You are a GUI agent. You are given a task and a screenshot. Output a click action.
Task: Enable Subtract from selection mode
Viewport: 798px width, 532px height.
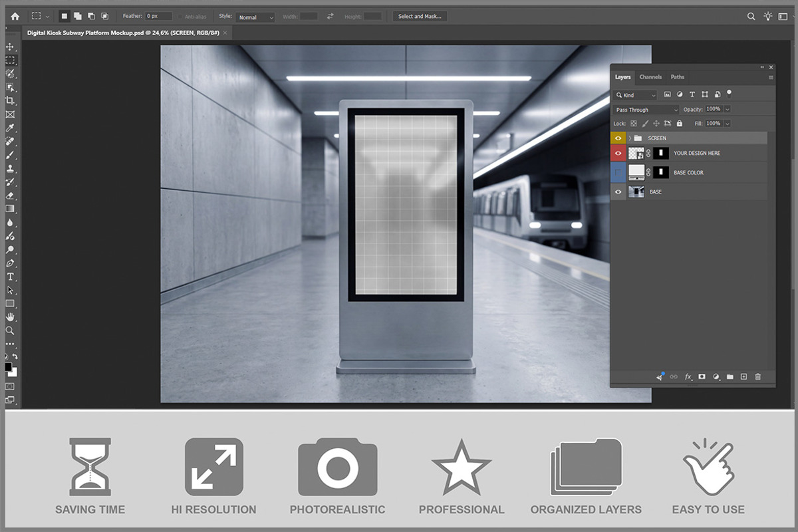click(x=91, y=17)
